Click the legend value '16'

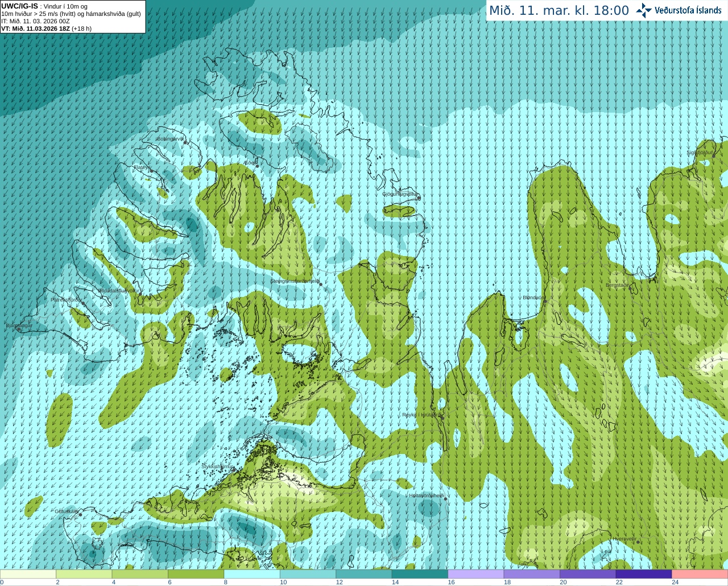click(x=451, y=582)
